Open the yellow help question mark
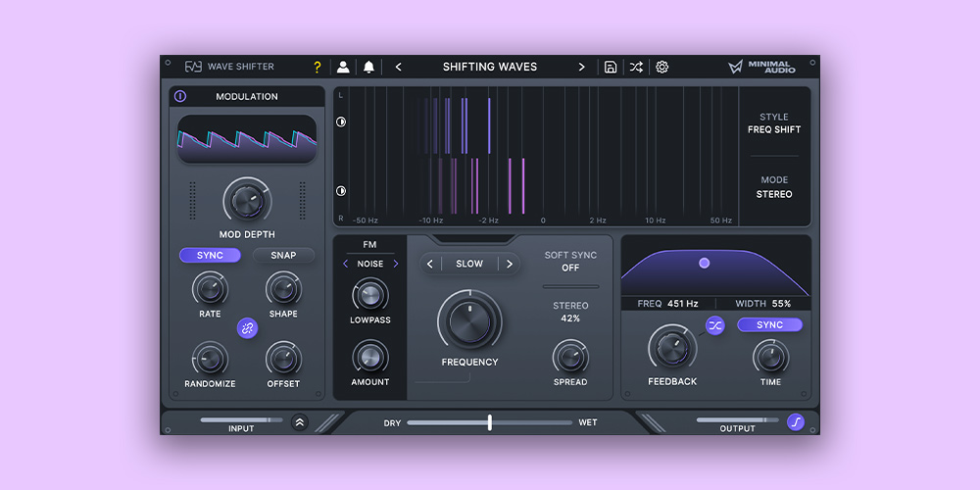Viewport: 980px width, 490px height. [x=317, y=68]
